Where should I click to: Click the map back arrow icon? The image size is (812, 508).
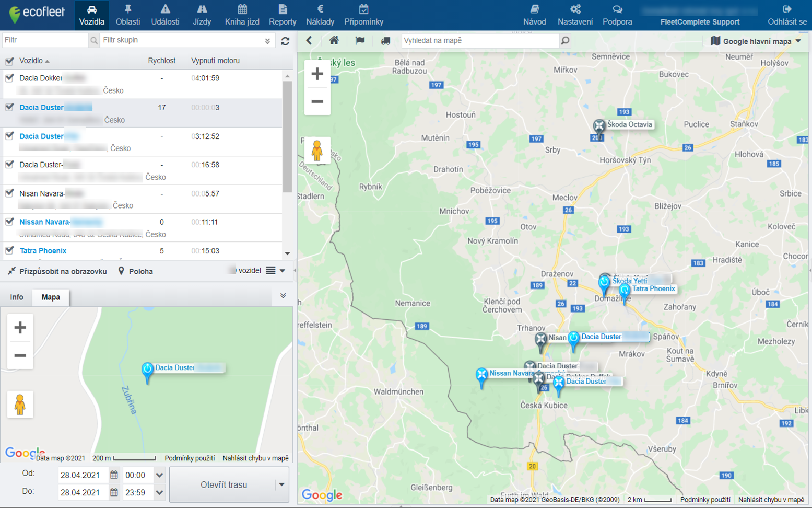309,41
